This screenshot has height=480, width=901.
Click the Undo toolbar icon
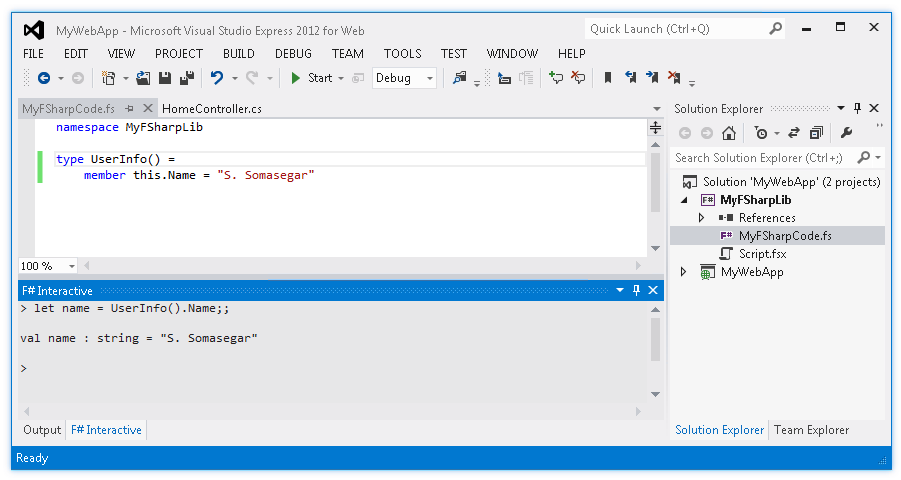click(x=216, y=78)
